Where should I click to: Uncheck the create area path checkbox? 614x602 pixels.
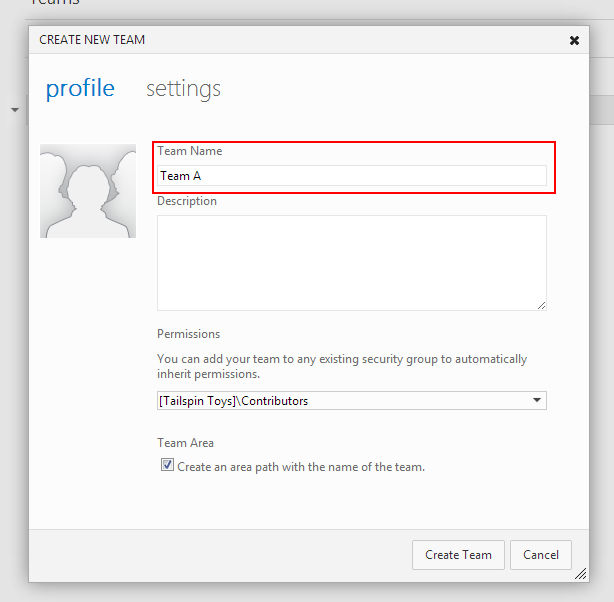click(167, 466)
